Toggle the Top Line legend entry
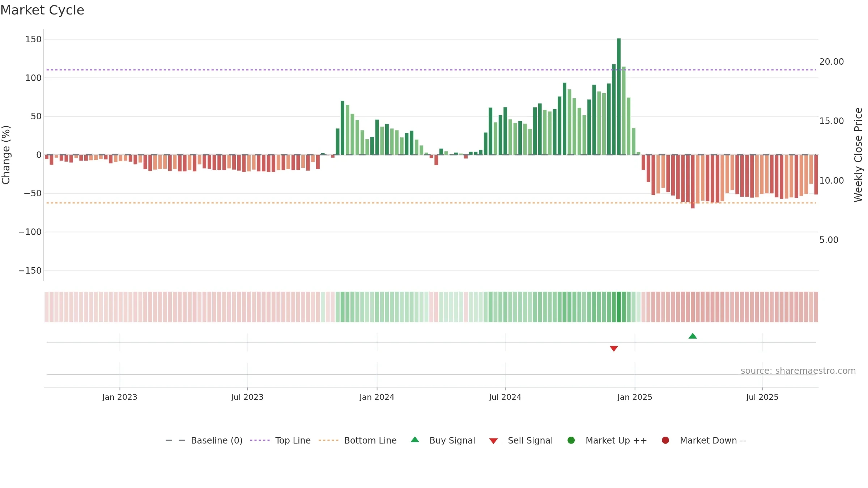The width and height of the screenshot is (868, 488). tap(280, 440)
